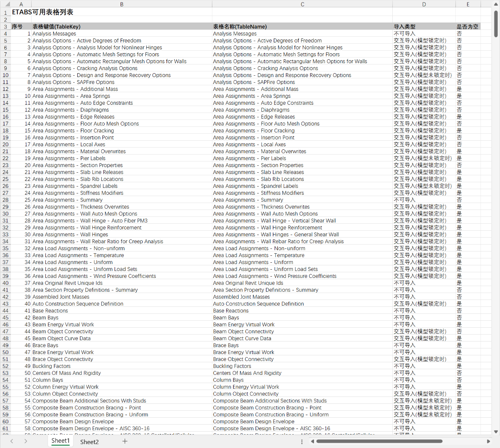Image resolution: width=500 pixels, height=448 pixels.
Task: Select column C header
Action: click(x=302, y=4)
